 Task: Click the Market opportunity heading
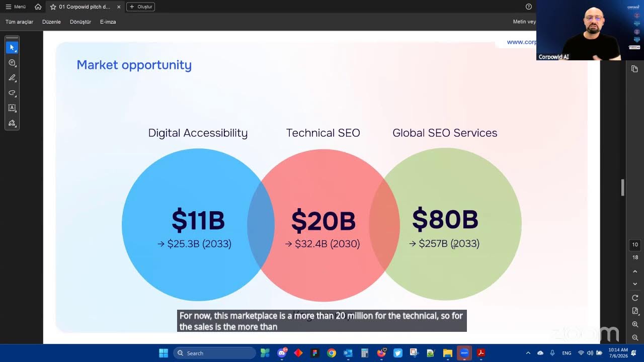134,65
